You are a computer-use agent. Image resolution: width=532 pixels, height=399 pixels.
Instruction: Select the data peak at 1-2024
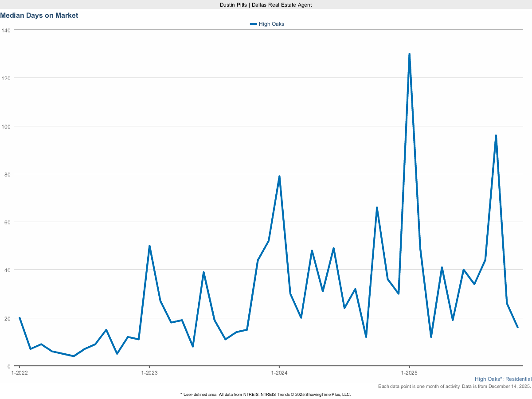279,176
